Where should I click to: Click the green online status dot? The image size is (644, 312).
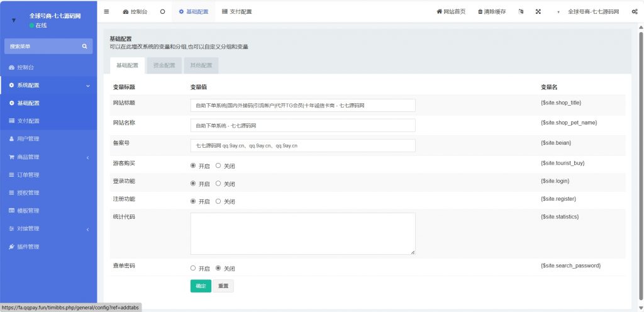coord(31,25)
